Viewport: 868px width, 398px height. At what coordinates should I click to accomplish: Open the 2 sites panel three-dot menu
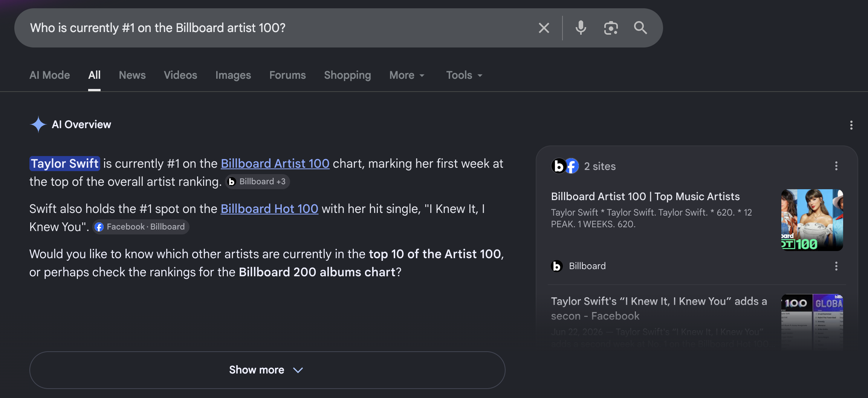tap(836, 166)
